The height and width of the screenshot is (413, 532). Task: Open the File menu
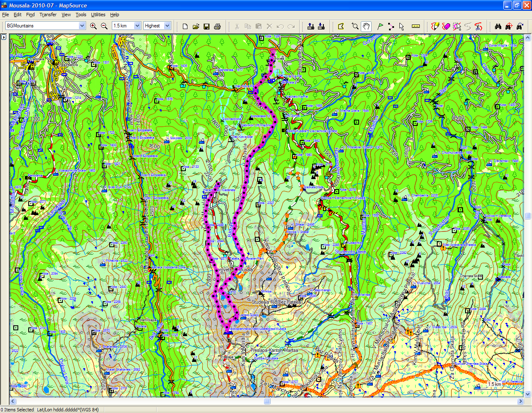tap(5, 15)
